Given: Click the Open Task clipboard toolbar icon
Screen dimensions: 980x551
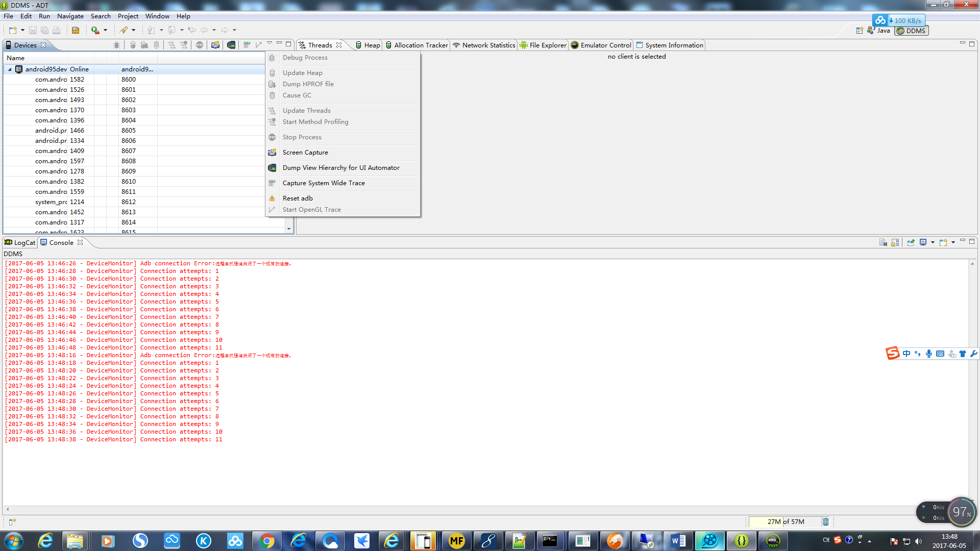Looking at the screenshot, I should pos(76,31).
